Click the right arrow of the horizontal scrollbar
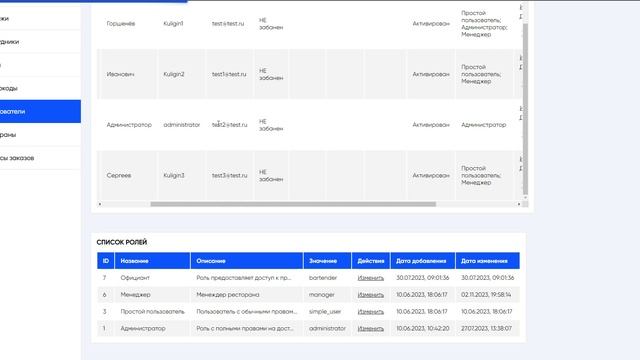640x360 pixels. pos(519,204)
